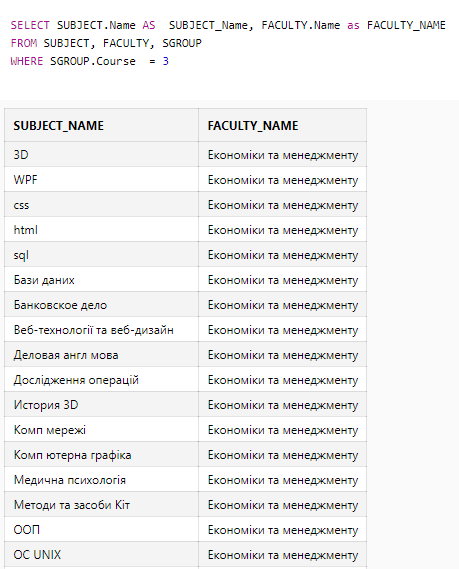Viewport: 459px width, 569px height.
Task: Select the Дослідження операцій cell
Action: 101,380
